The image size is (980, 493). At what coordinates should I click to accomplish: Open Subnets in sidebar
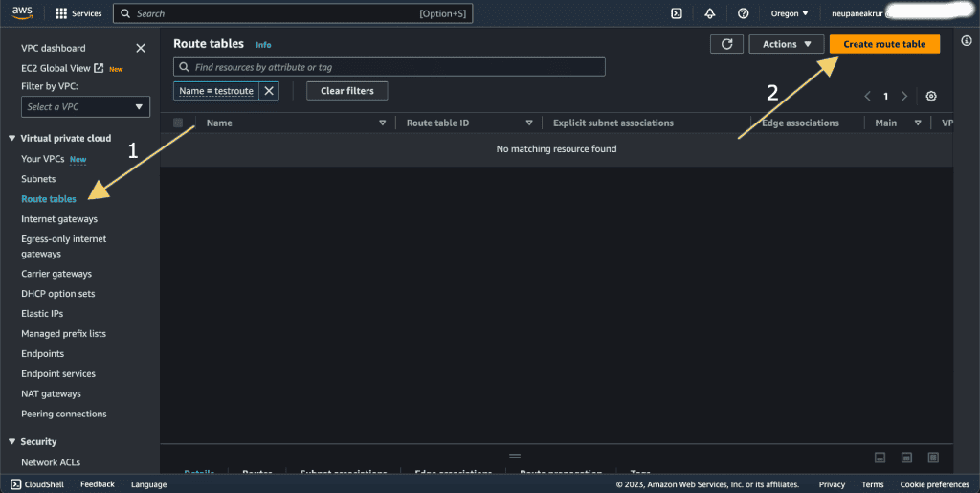38,179
